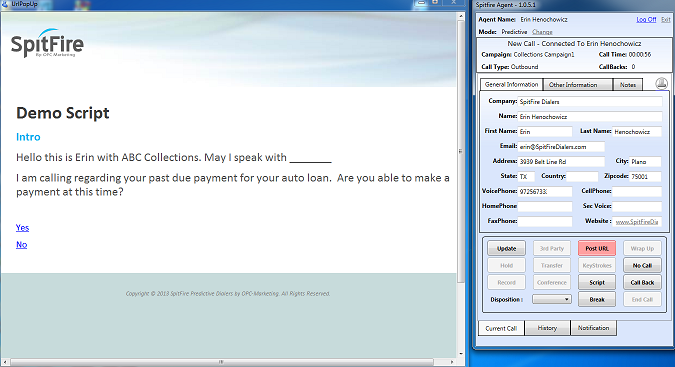Click the Break button

(597, 299)
